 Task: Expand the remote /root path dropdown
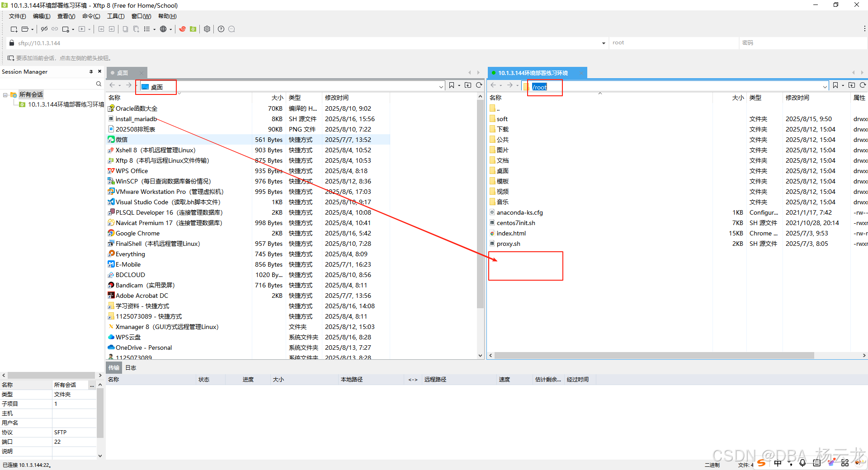point(825,86)
